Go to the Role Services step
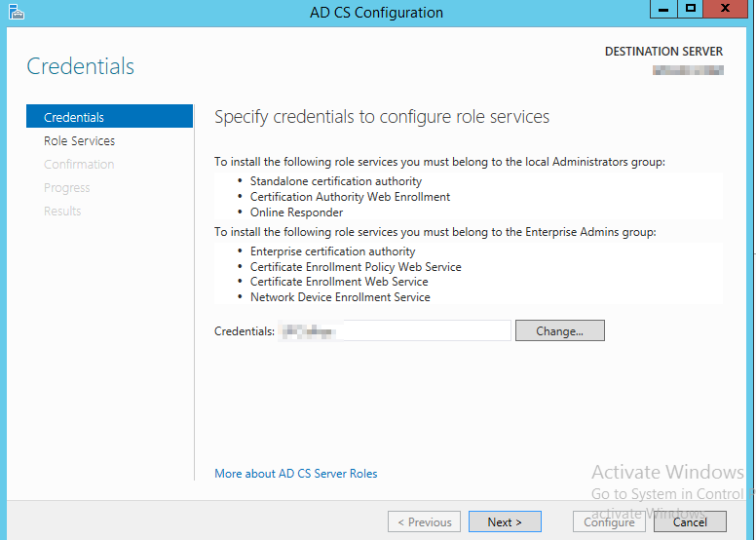756x540 pixels. pos(79,140)
